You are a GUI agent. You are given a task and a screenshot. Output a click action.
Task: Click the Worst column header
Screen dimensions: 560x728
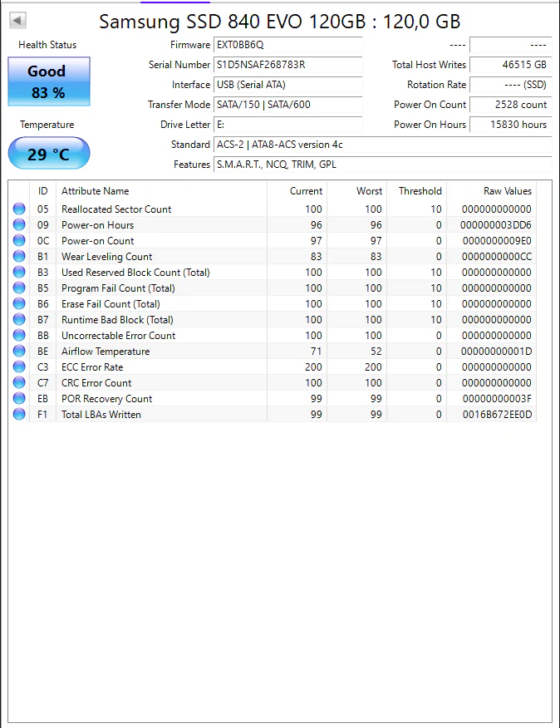coord(356,191)
